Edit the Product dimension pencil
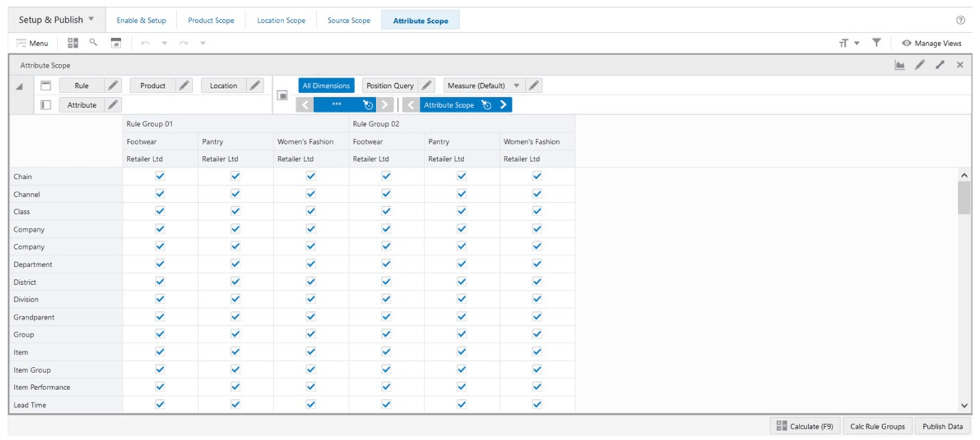Screen dimensions: 980x440 (x=184, y=86)
